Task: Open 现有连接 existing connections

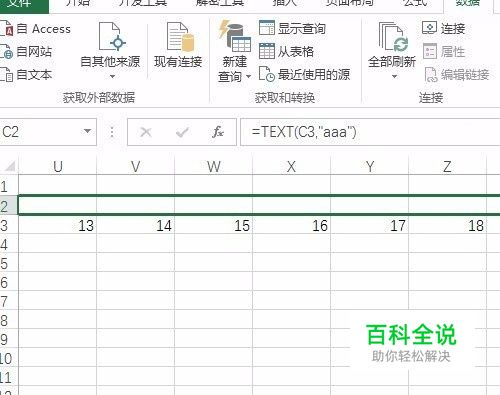Action: point(178,45)
